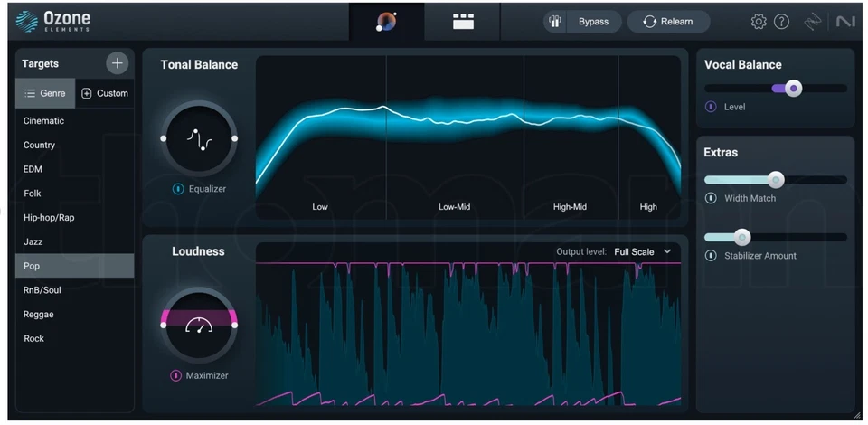The height and width of the screenshot is (425, 868).
Task: Select the Rock genre target
Action: (75, 339)
